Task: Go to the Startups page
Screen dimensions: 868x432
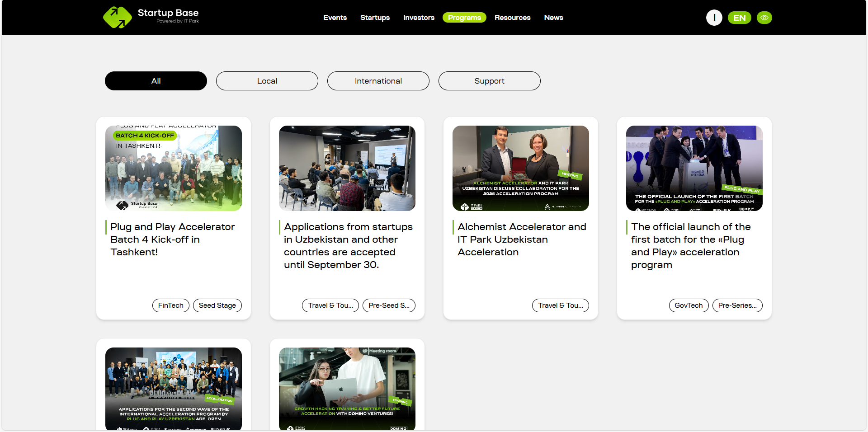Action: (375, 18)
